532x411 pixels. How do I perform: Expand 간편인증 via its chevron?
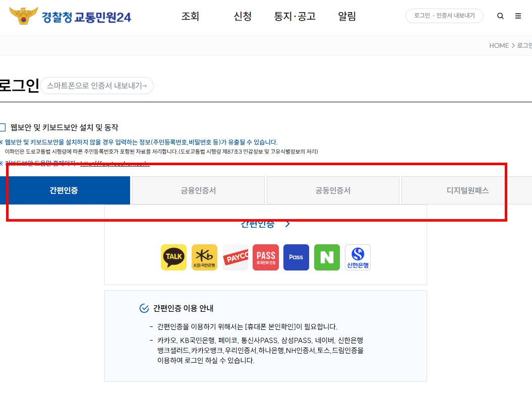tap(287, 224)
